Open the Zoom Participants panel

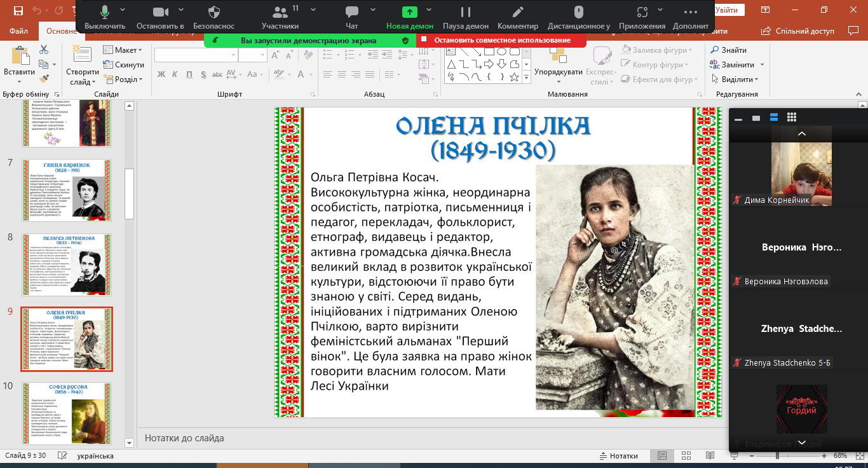(x=280, y=13)
